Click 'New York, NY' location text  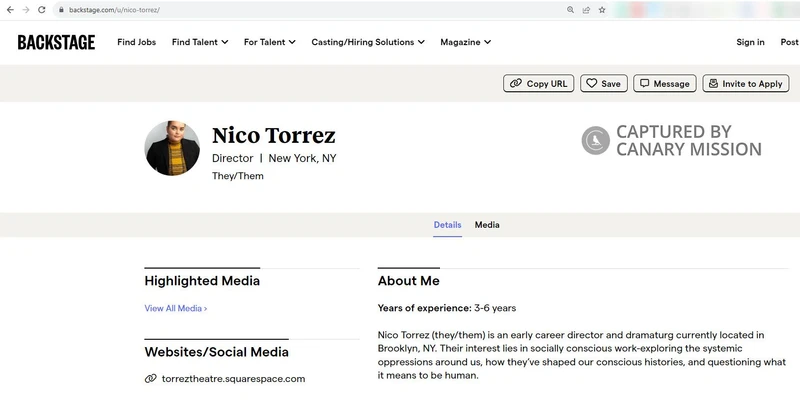(302, 158)
